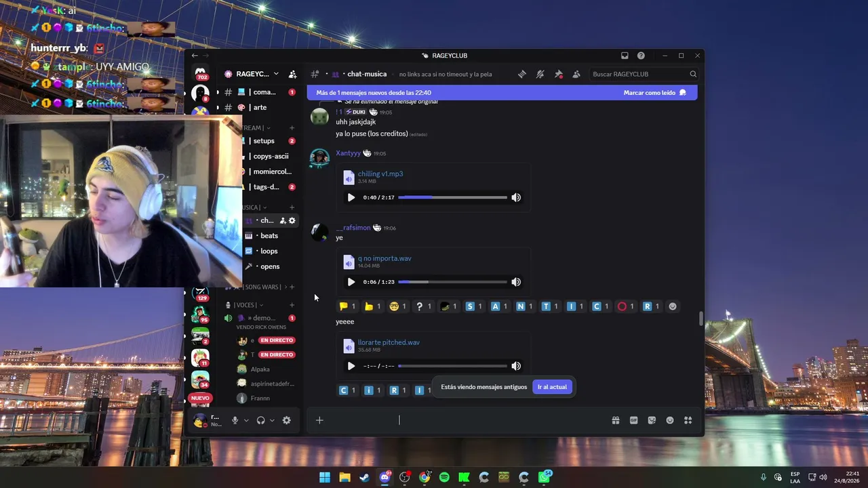Open Steam from the taskbar
The height and width of the screenshot is (488, 868).
[365, 477]
